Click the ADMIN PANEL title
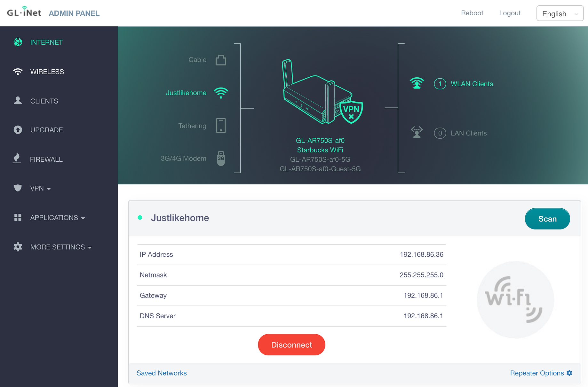This screenshot has width=588, height=387. [x=74, y=13]
